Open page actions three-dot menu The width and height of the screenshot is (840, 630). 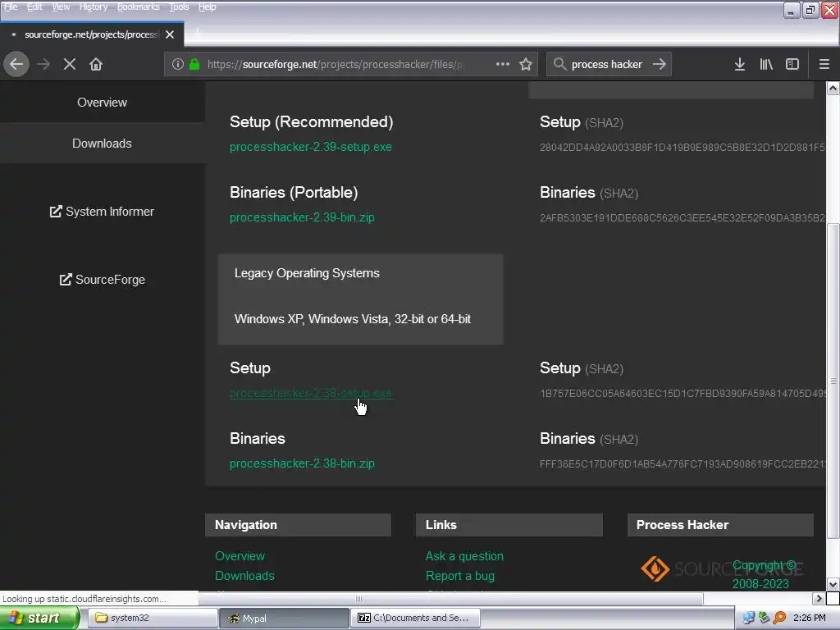click(x=503, y=64)
